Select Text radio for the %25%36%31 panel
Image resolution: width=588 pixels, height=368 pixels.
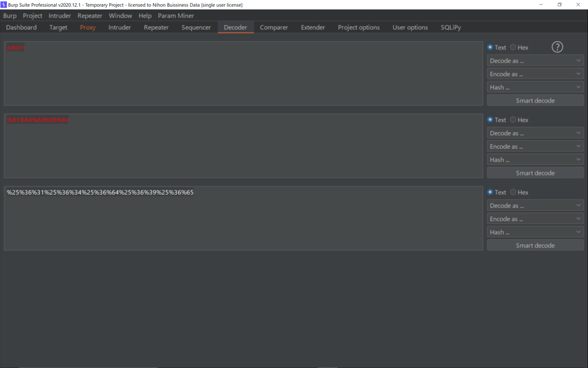[x=490, y=192]
